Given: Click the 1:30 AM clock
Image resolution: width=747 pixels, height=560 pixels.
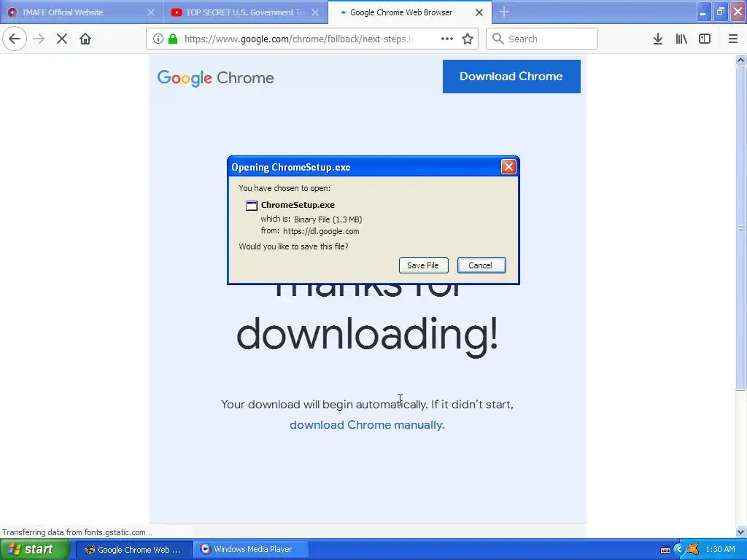Looking at the screenshot, I should click(x=720, y=550).
